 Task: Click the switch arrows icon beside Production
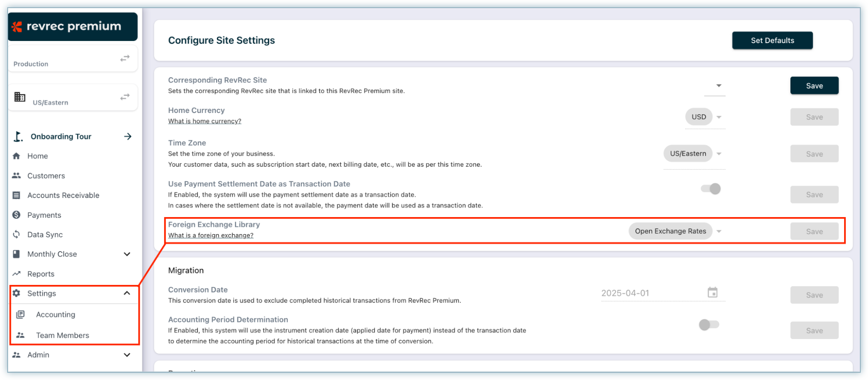coord(124,58)
